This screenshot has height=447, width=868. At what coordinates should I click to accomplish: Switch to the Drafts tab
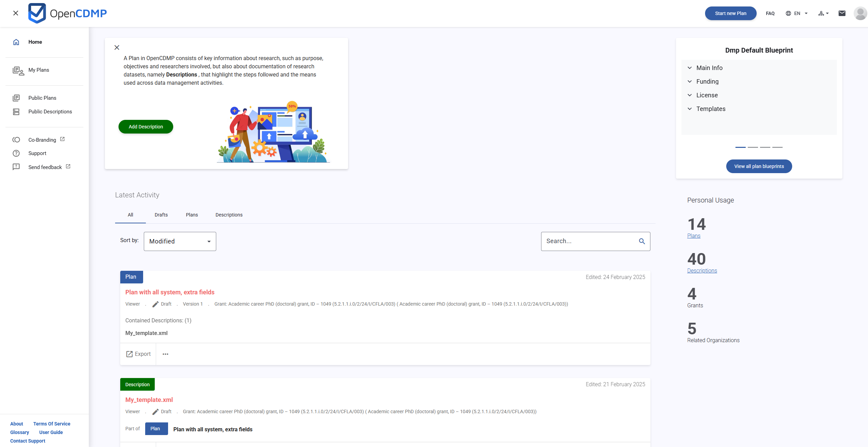point(161,215)
